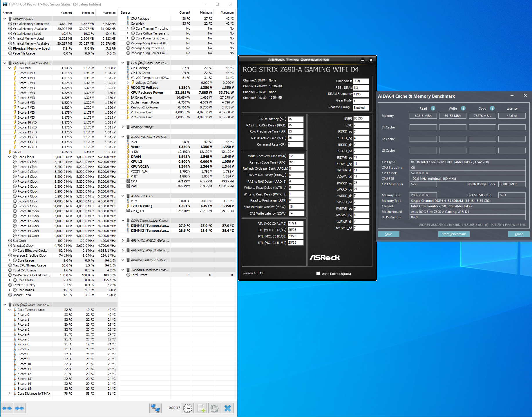
Task: Click the shrink layout arrows button in HWiNFO
Action: point(19,408)
